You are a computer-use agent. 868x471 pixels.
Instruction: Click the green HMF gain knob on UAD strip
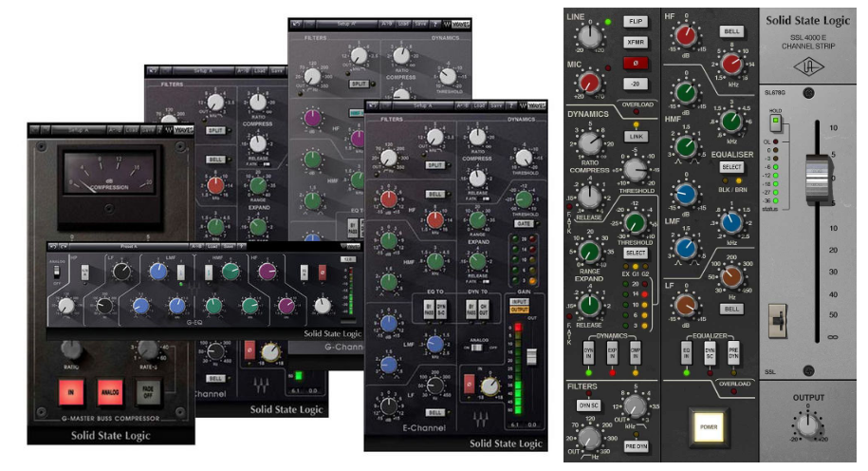(687, 92)
